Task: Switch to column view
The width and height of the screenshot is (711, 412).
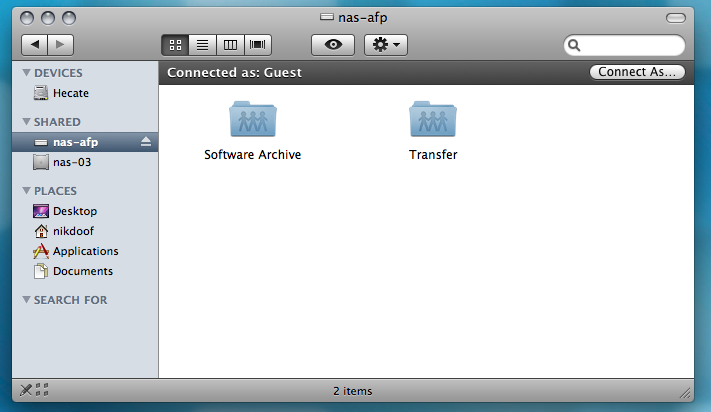Action: pyautogui.click(x=231, y=45)
